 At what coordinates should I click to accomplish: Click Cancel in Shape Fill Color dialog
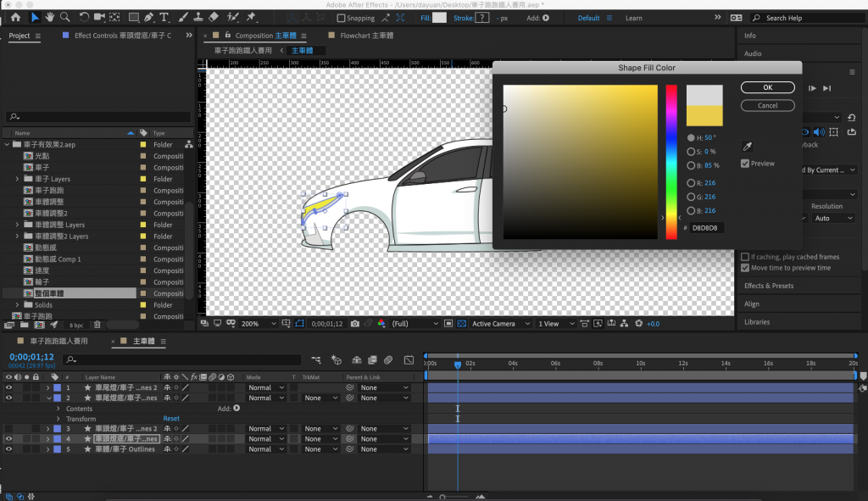tap(767, 106)
